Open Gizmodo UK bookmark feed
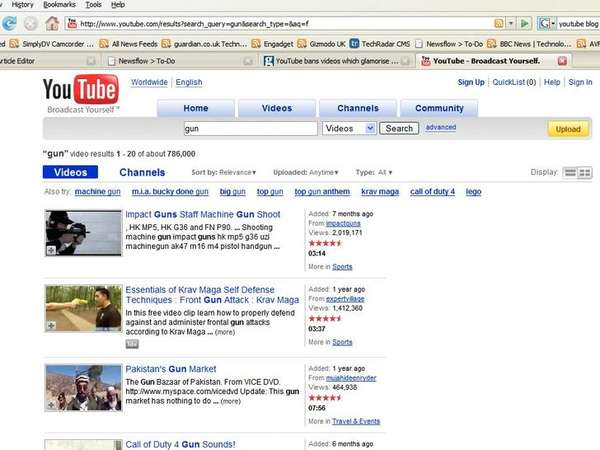 [321, 44]
